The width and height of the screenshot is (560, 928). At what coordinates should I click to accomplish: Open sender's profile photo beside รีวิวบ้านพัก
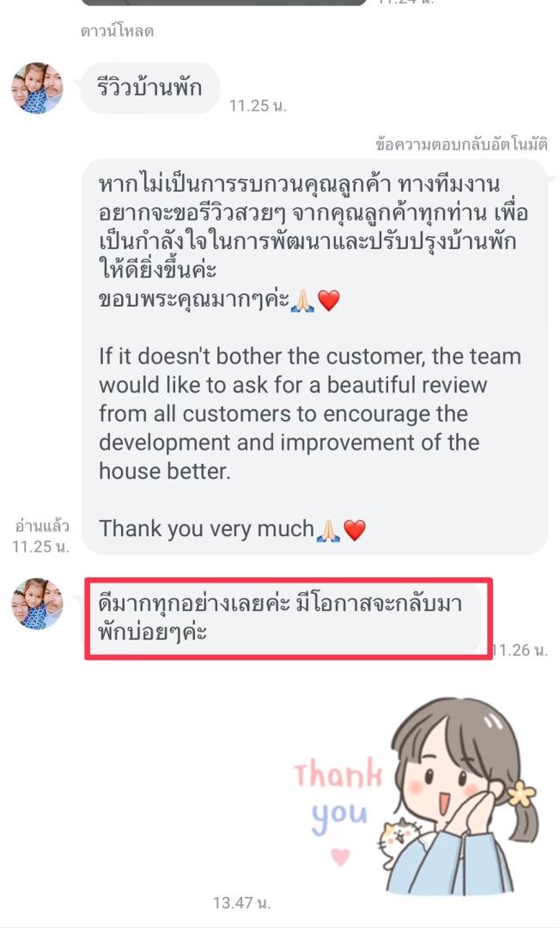[x=37, y=88]
